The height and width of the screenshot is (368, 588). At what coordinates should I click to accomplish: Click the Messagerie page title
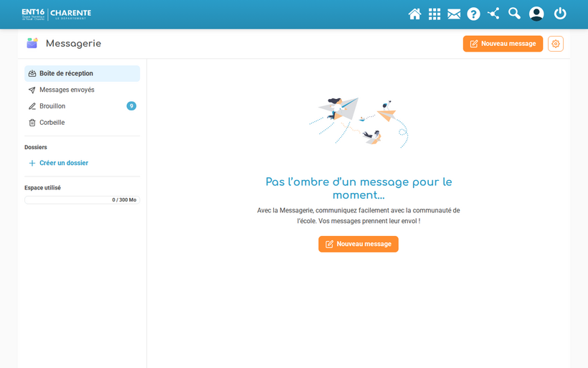(73, 44)
